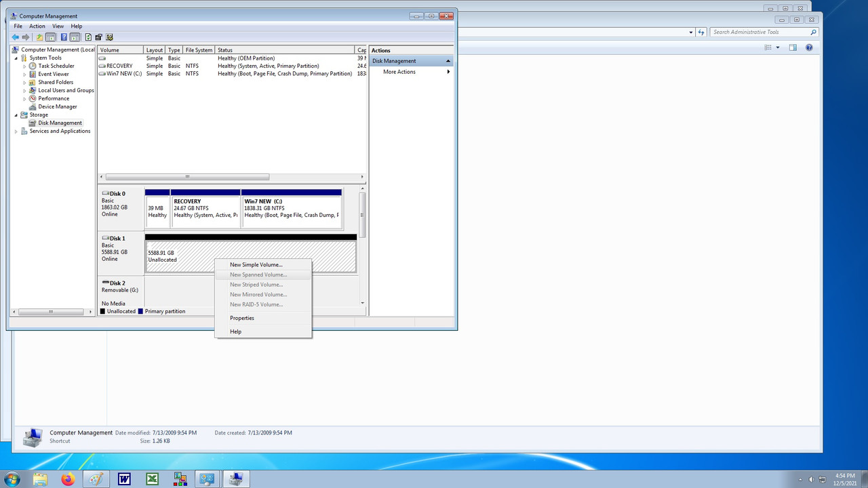Expand Services and Applications node
Screen dimensions: 868x488
[16, 131]
